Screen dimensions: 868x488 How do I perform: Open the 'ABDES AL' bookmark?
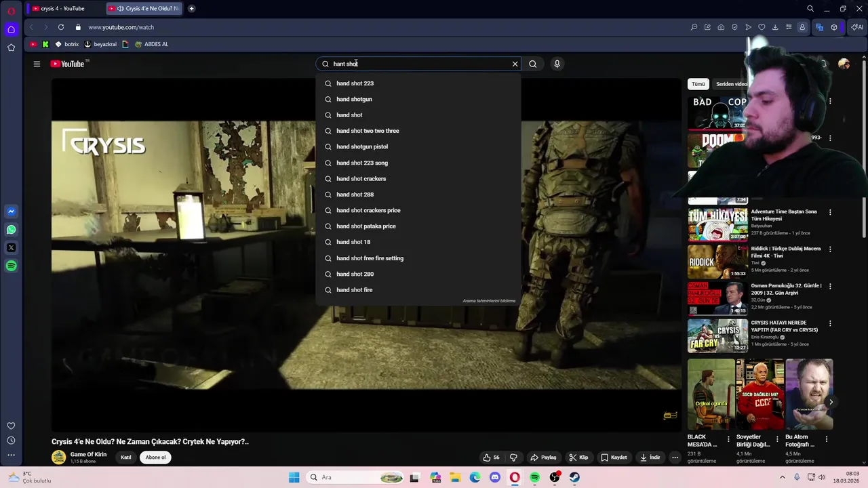151,44
